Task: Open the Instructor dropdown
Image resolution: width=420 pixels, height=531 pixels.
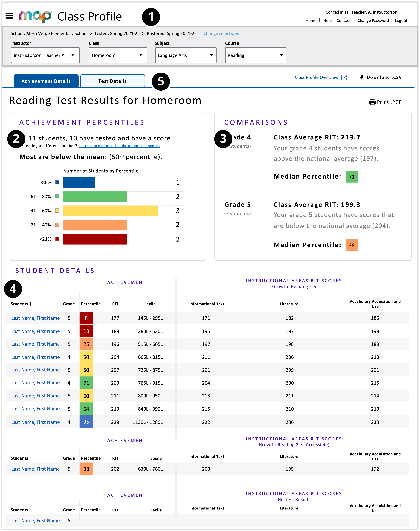Action: [45, 55]
